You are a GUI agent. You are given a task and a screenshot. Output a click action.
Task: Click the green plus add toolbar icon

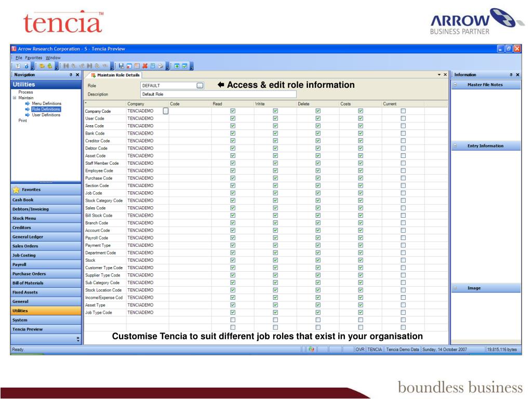177,66
